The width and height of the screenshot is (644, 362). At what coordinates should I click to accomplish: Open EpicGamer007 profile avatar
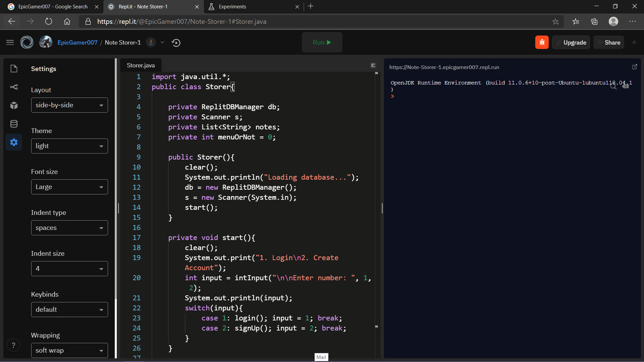(x=46, y=42)
